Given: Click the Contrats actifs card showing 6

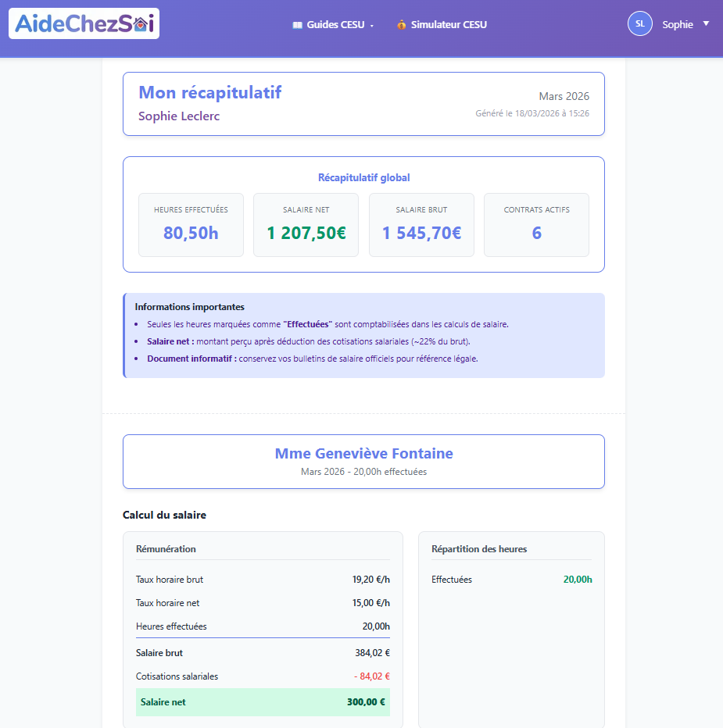Looking at the screenshot, I should click(536, 225).
